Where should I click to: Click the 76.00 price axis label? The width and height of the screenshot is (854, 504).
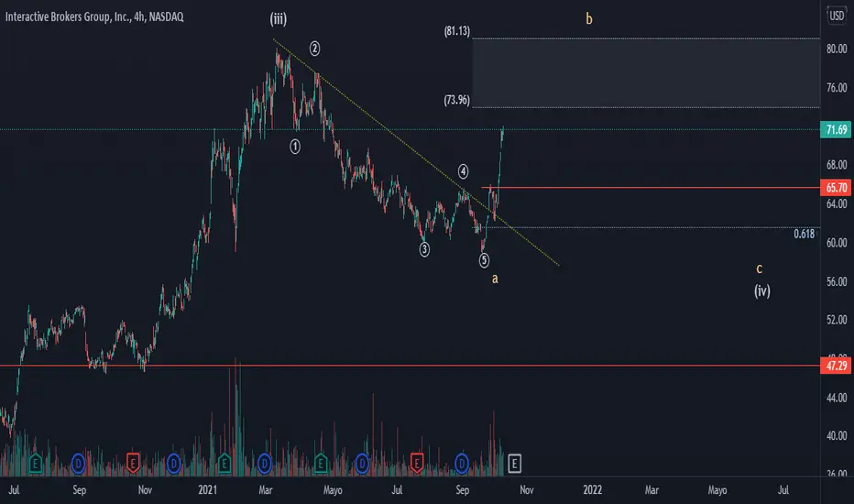pyautogui.click(x=836, y=88)
